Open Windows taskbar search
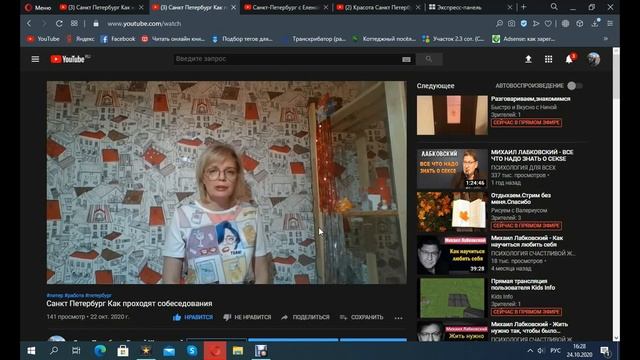Viewport: 640px width, 360px height. (53, 351)
